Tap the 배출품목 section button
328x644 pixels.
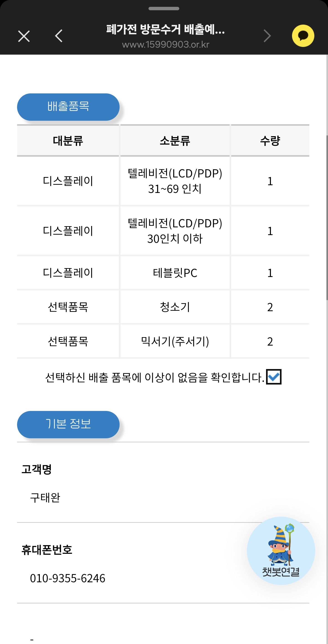pos(68,107)
